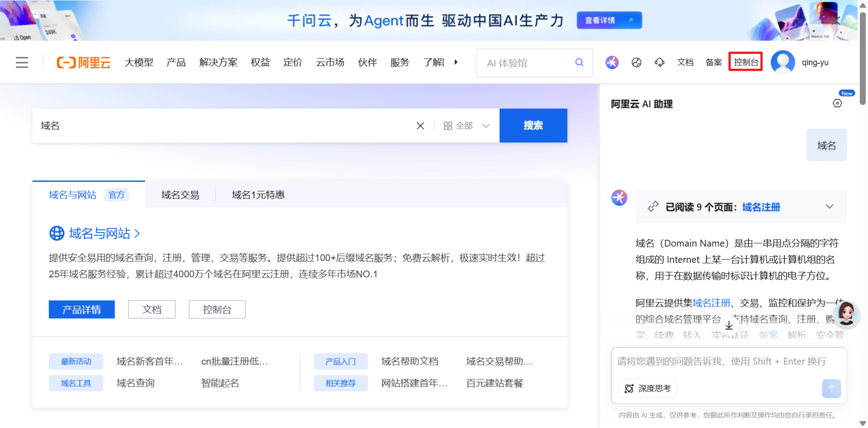
Task: Click the 域名新客首年… link
Action: pos(150,361)
